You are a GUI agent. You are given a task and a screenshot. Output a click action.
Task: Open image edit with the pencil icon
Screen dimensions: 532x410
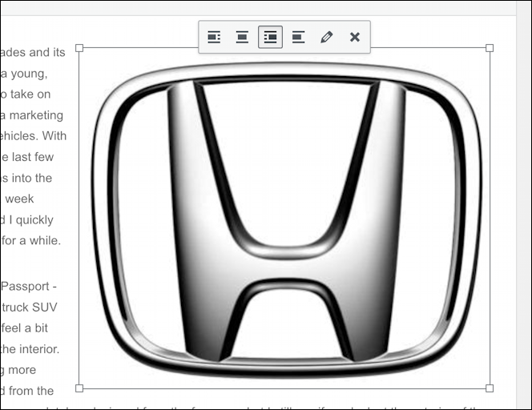pos(327,37)
